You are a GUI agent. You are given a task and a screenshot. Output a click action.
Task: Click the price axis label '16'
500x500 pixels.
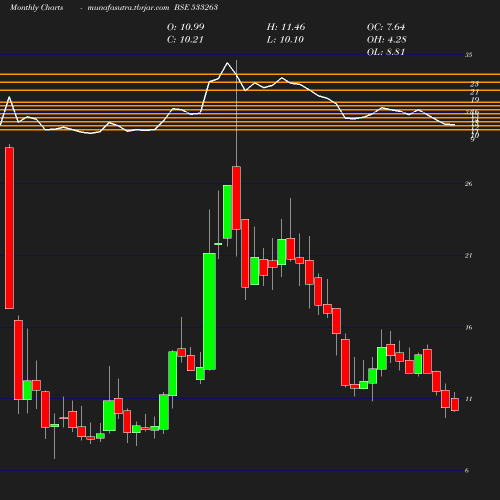(x=468, y=327)
